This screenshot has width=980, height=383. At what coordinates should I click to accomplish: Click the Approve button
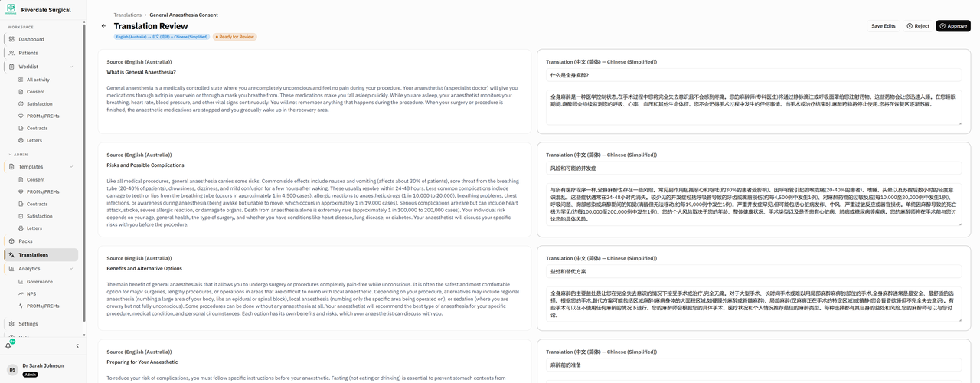pyautogui.click(x=953, y=26)
